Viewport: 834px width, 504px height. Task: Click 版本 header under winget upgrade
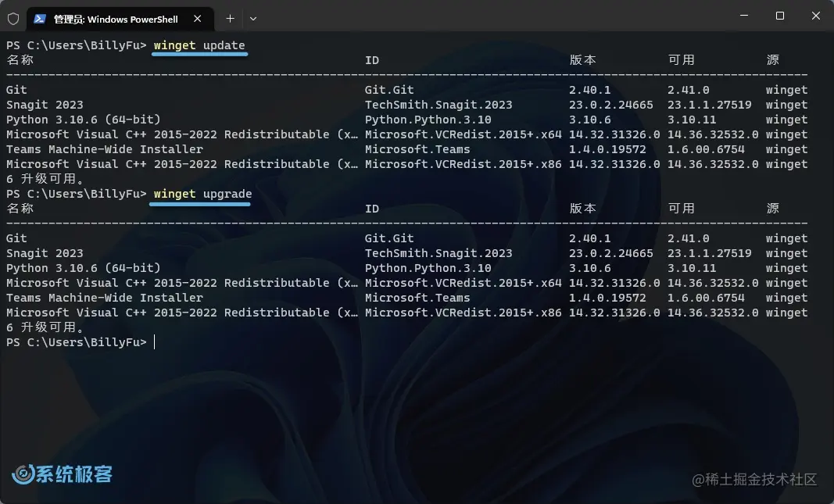click(583, 208)
